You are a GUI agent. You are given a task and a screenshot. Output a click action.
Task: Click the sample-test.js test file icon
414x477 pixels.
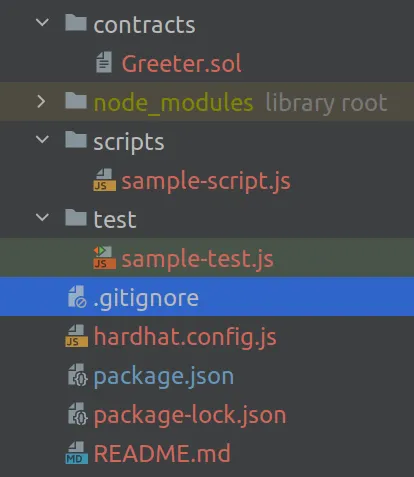click(105, 258)
